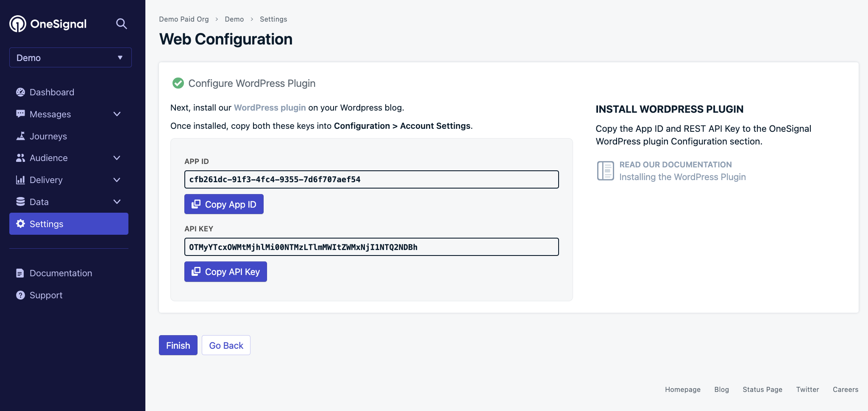Viewport: 868px width, 411px height.
Task: Open Journeys in sidebar
Action: [x=48, y=136]
